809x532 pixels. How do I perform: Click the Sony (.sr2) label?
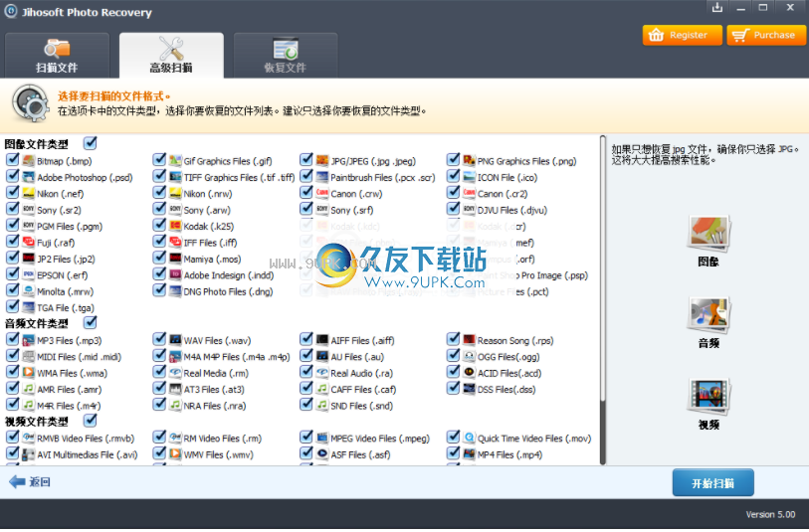tap(59, 211)
